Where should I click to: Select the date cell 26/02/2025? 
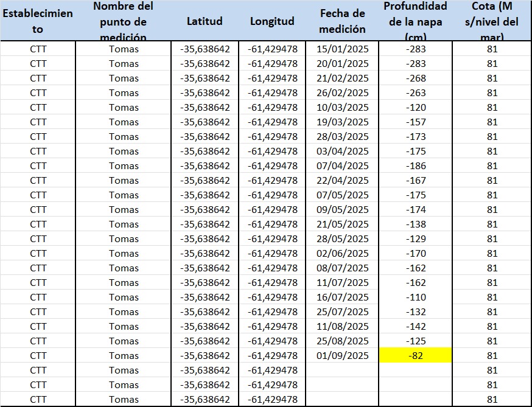(342, 93)
